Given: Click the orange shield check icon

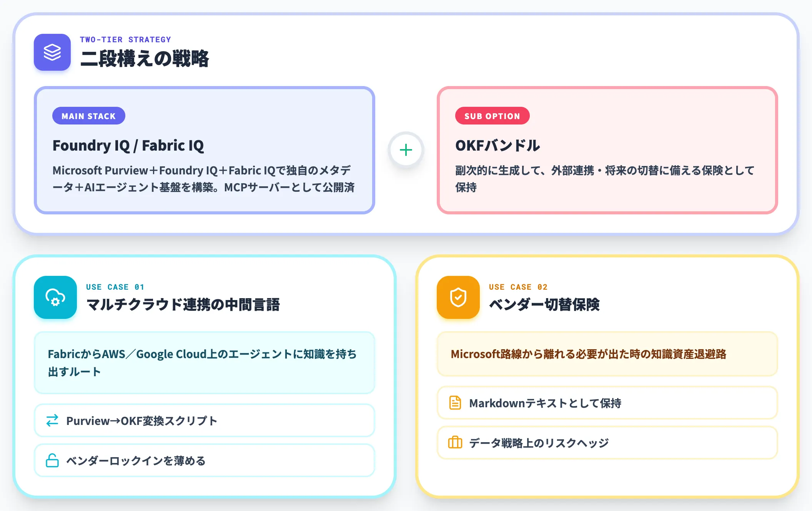Looking at the screenshot, I should click(458, 297).
